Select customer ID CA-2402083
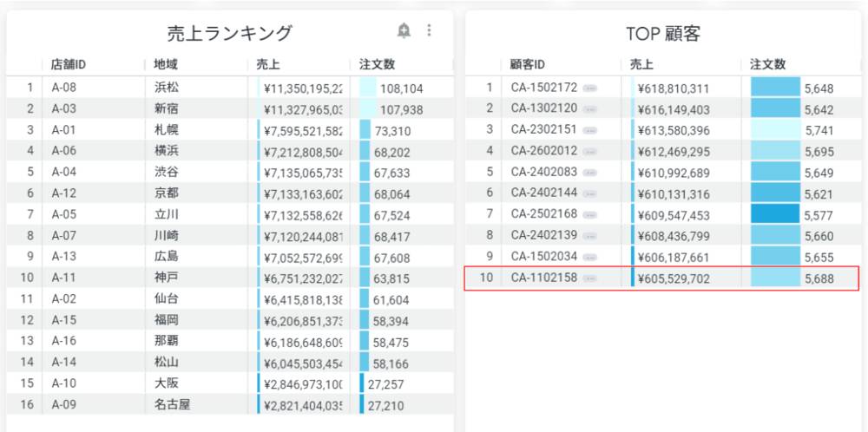Viewport: 868px width, 432px height. pyautogui.click(x=543, y=172)
